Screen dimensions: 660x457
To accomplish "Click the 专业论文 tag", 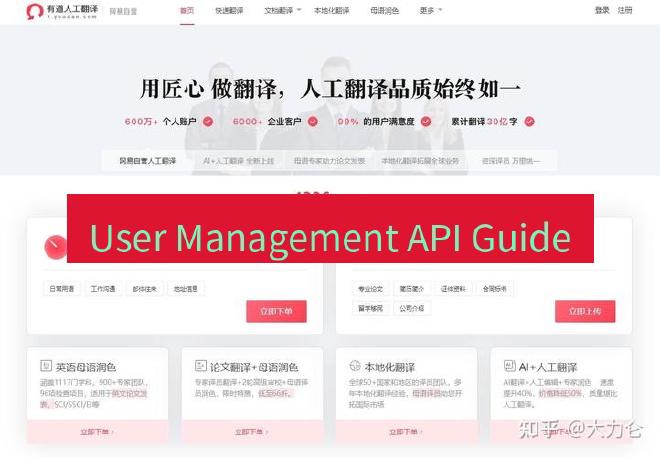I will coord(370,289).
